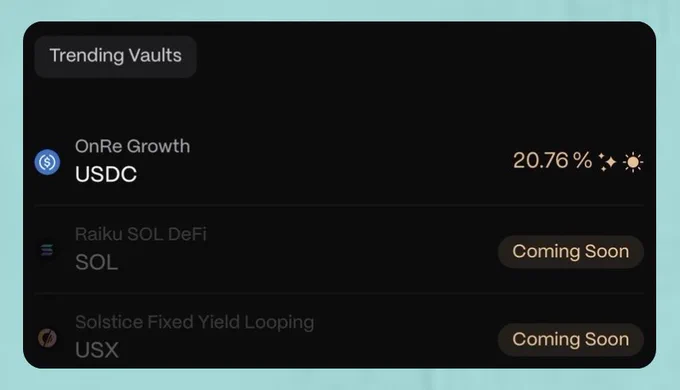Click the Solana logo icon
Screen dimensions: 680x390
pos(47,250)
